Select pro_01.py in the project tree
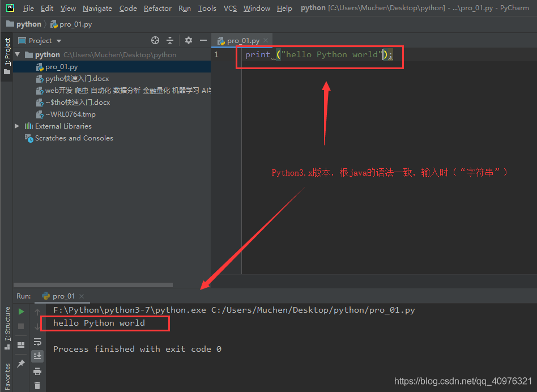Screen dimensions: 537x392 tap(112, 67)
